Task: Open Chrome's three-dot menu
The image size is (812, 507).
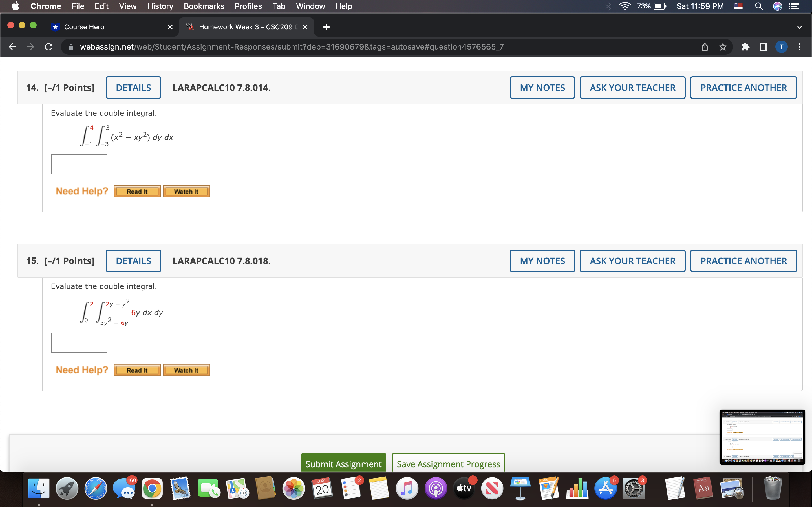Action: (x=800, y=46)
